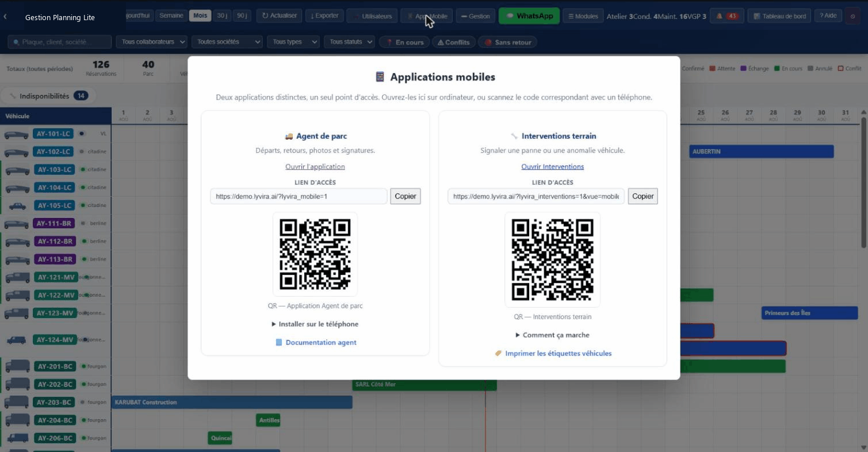Open the Tous statuts dropdown

click(x=349, y=42)
